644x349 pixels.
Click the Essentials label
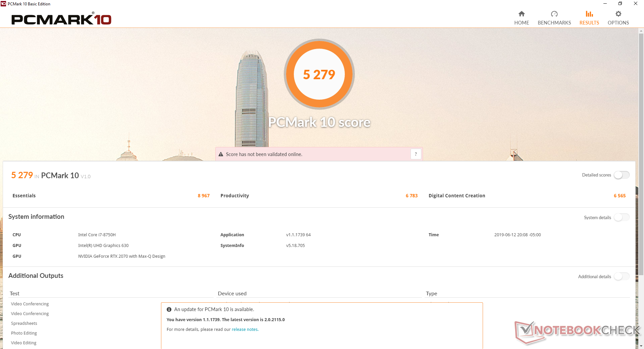point(24,196)
